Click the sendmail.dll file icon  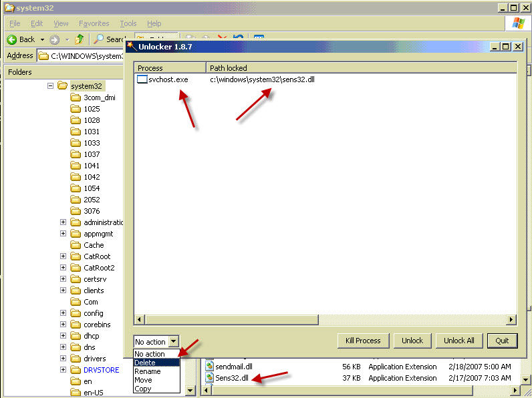pos(210,366)
